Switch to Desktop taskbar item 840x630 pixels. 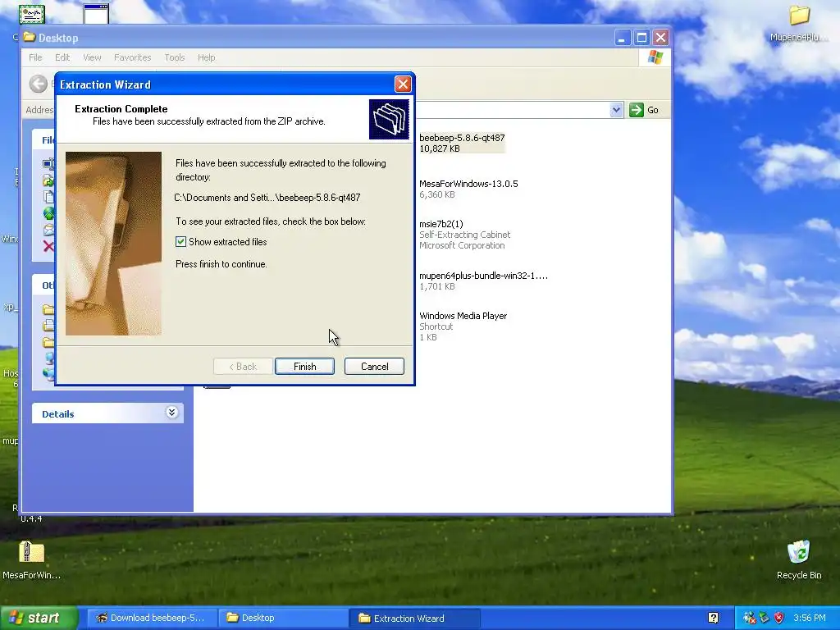[284, 618]
